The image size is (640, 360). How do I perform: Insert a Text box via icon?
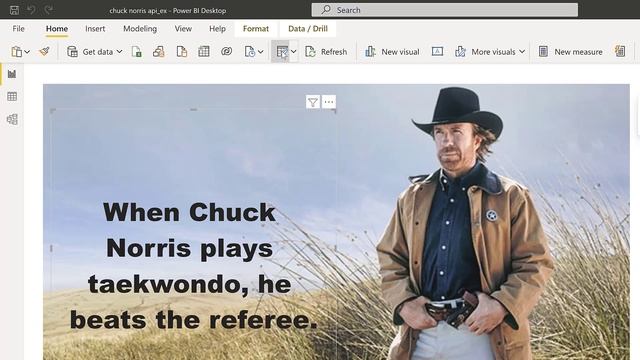[x=438, y=51]
